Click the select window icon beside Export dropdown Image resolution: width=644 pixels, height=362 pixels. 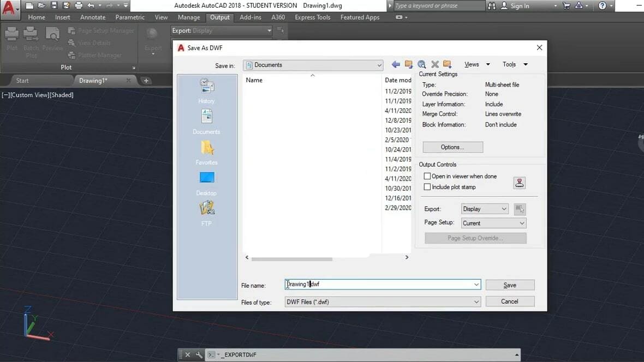[520, 209]
